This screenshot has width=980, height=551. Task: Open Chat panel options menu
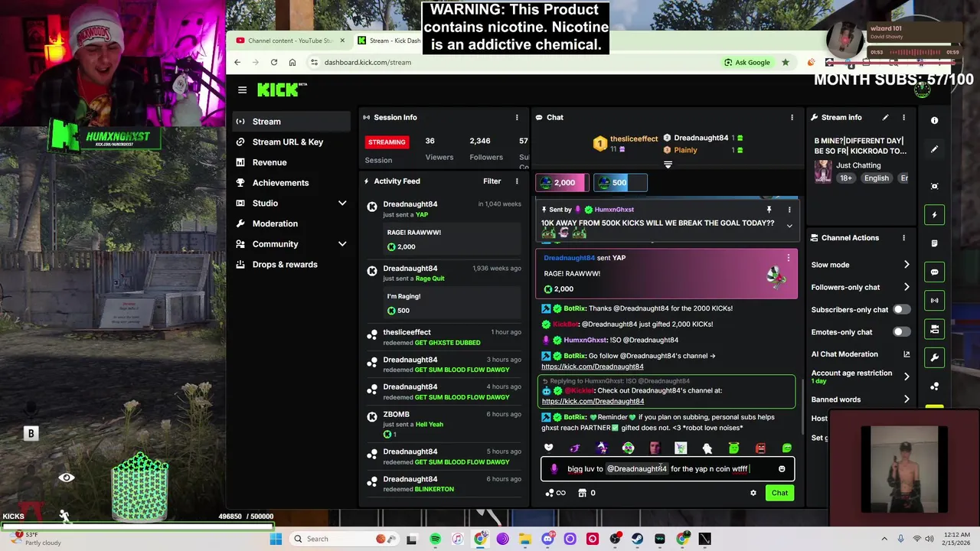pyautogui.click(x=792, y=117)
